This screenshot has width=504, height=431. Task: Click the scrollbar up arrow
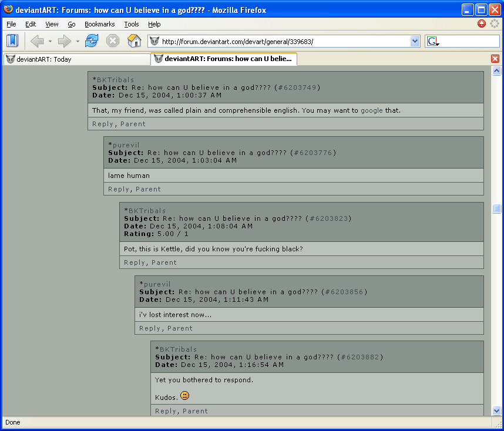[496, 70]
